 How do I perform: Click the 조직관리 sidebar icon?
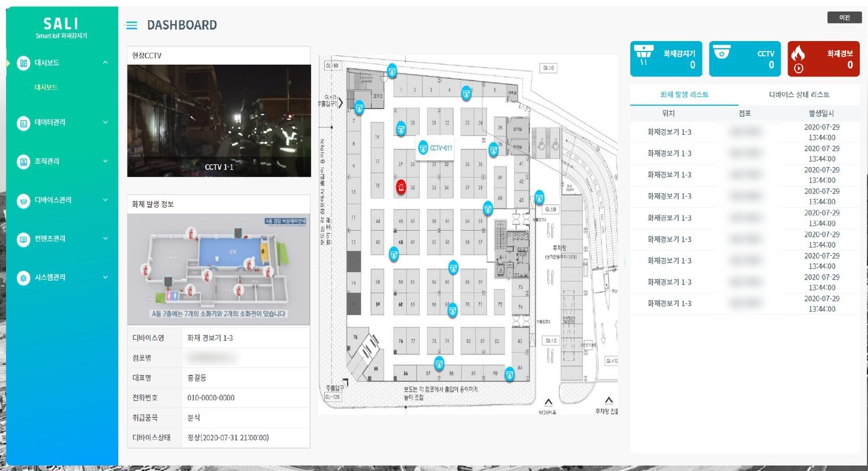[23, 161]
